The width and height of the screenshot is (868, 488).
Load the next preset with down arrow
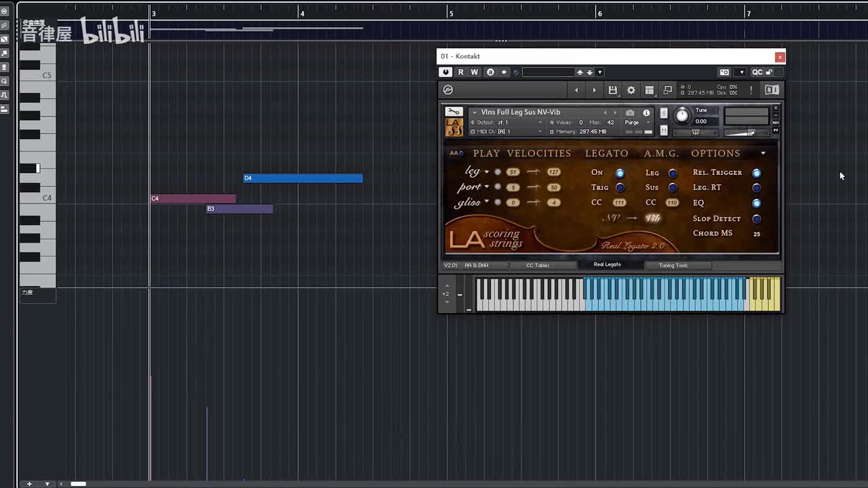pos(590,73)
